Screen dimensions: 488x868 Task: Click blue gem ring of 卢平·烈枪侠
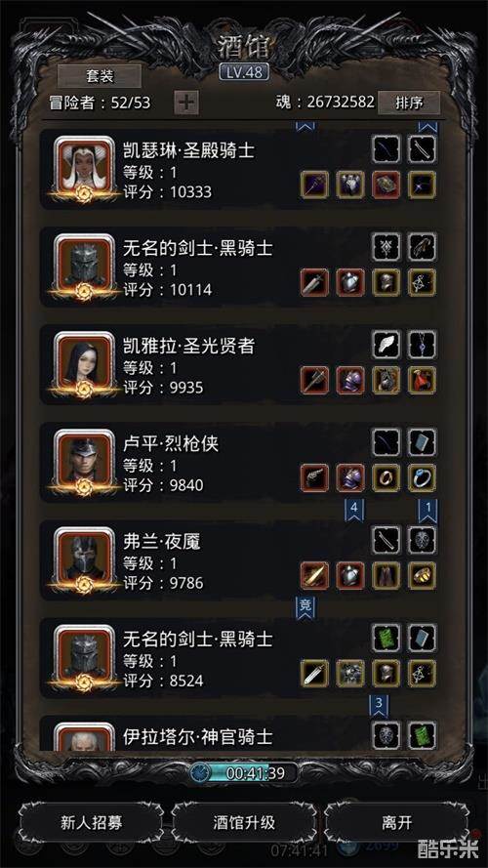pos(423,478)
